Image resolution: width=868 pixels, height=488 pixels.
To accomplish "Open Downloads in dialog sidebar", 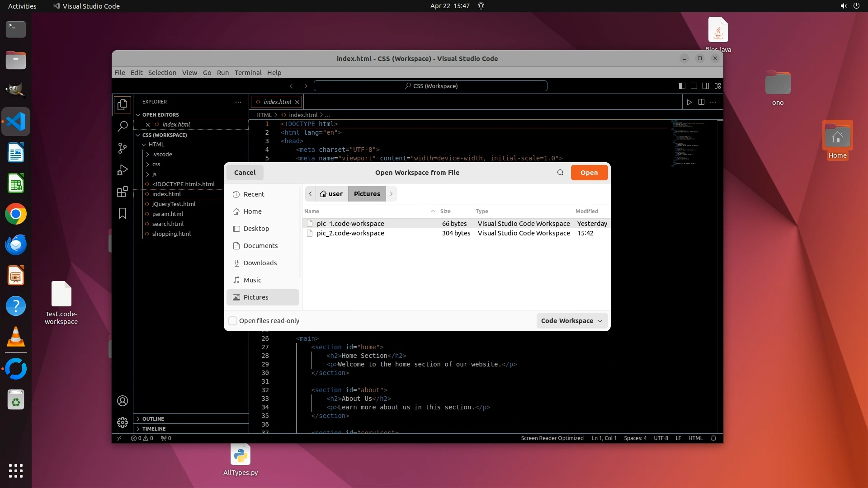I will tap(260, 263).
